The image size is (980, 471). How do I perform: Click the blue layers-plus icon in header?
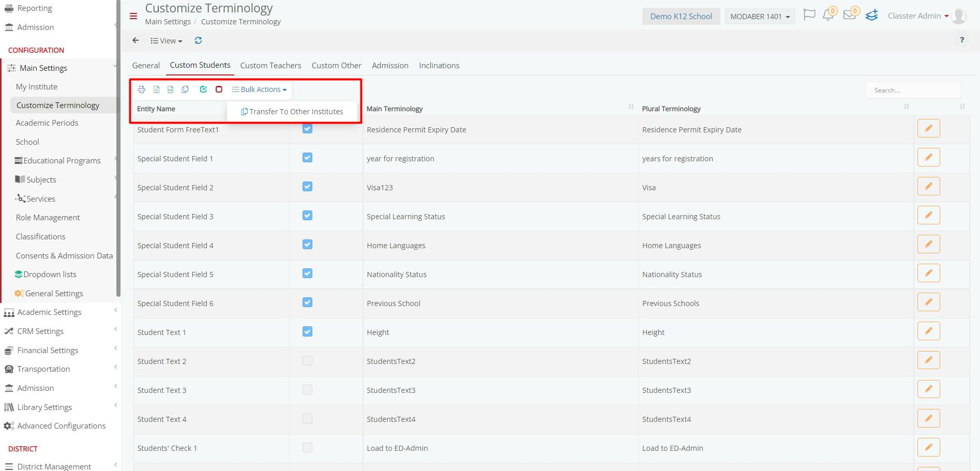click(x=872, y=16)
